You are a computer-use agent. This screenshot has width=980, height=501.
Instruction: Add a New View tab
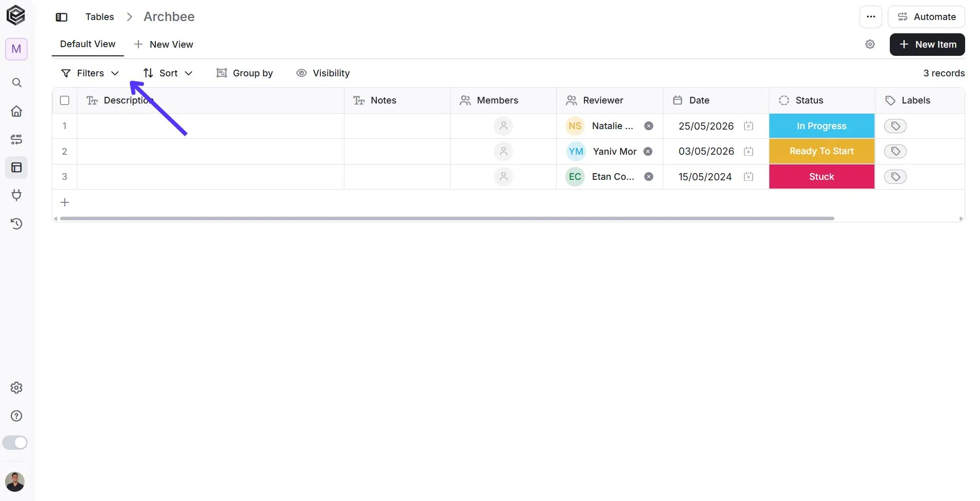[x=164, y=45]
